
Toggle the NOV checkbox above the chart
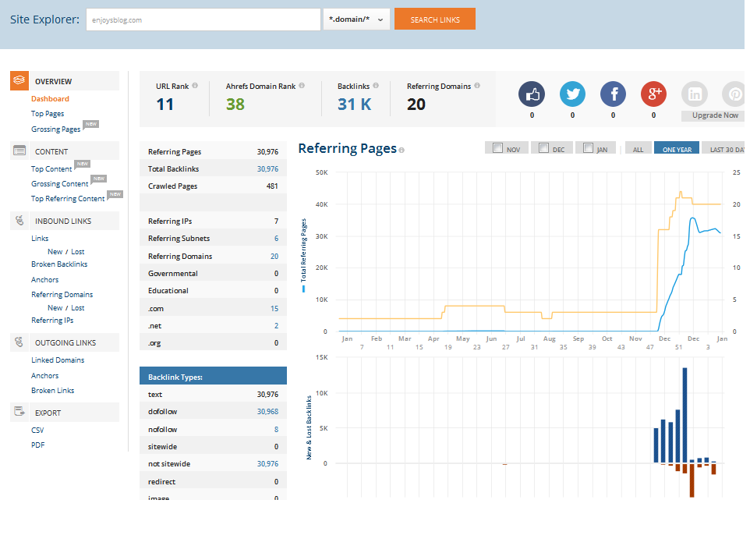point(498,148)
